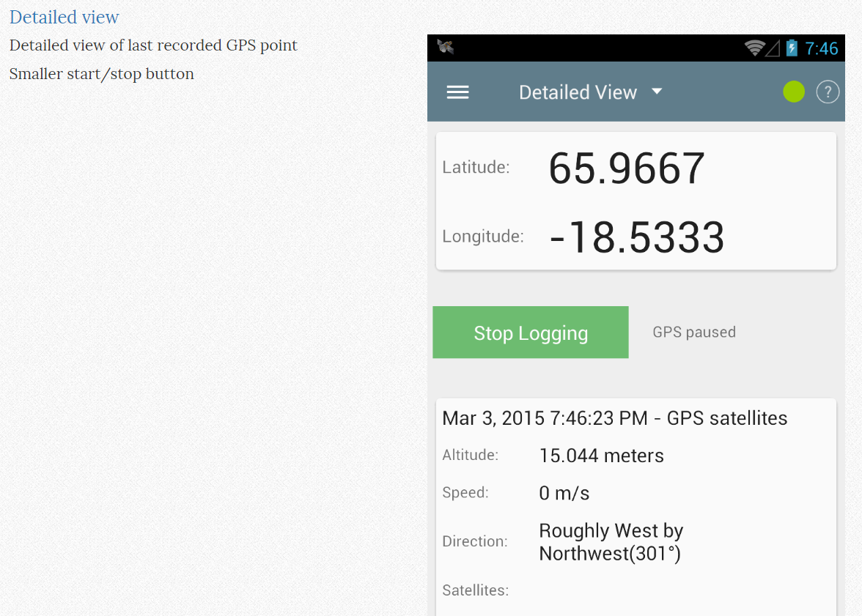Tap the Wi-Fi signal icon
The height and width of the screenshot is (616, 862).
[x=754, y=48]
